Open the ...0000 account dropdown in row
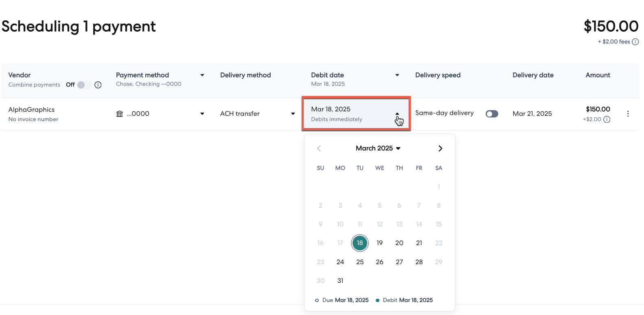 202,114
